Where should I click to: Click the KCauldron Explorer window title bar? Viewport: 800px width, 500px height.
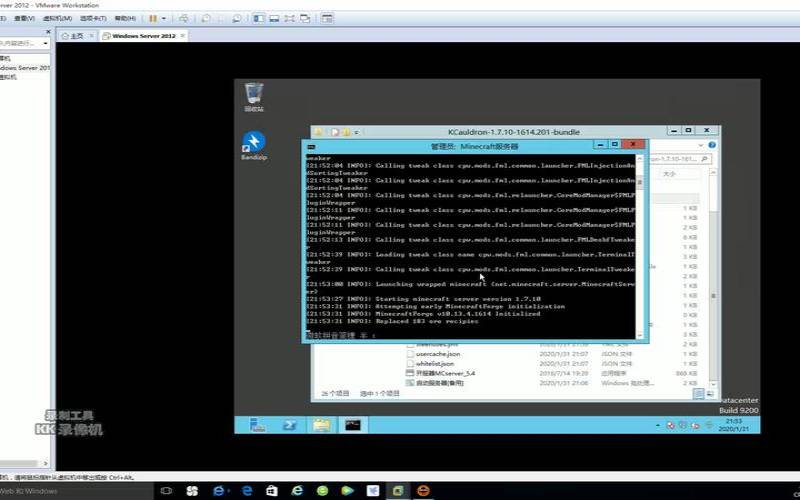point(514,132)
